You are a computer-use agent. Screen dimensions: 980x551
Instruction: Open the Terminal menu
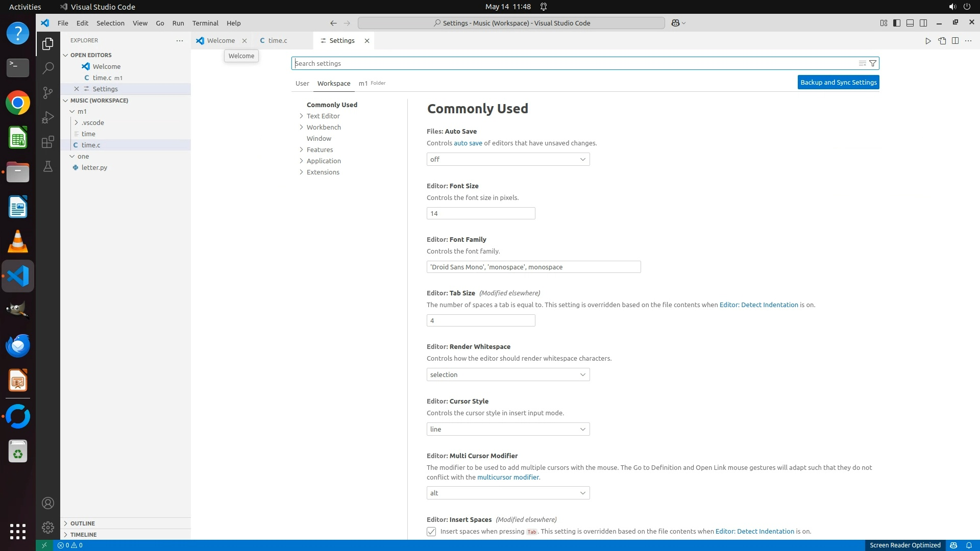coord(205,23)
